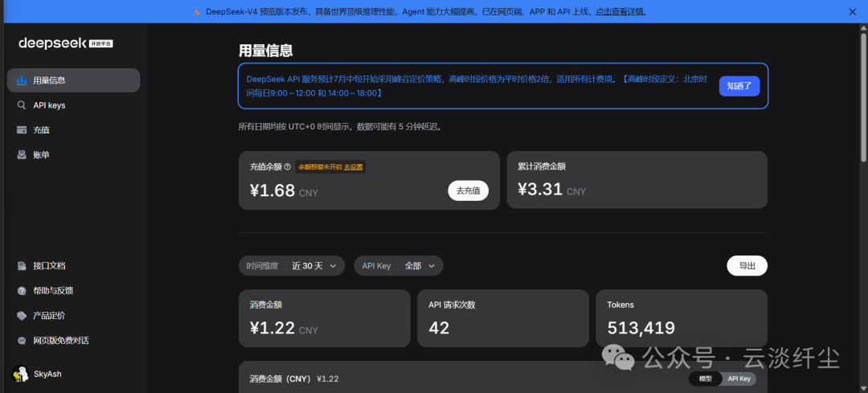
Task: Click the API 请求次数 label
Action: (x=452, y=305)
